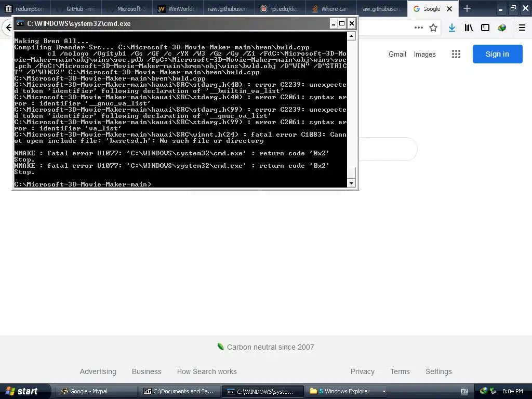The width and height of the screenshot is (532, 399).
Task: Switch to first raw.githubusercontent tab
Action: point(229,9)
